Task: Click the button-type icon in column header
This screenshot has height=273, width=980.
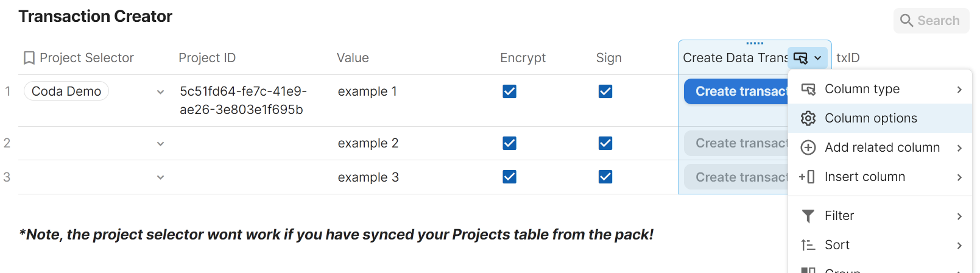Action: tap(800, 58)
